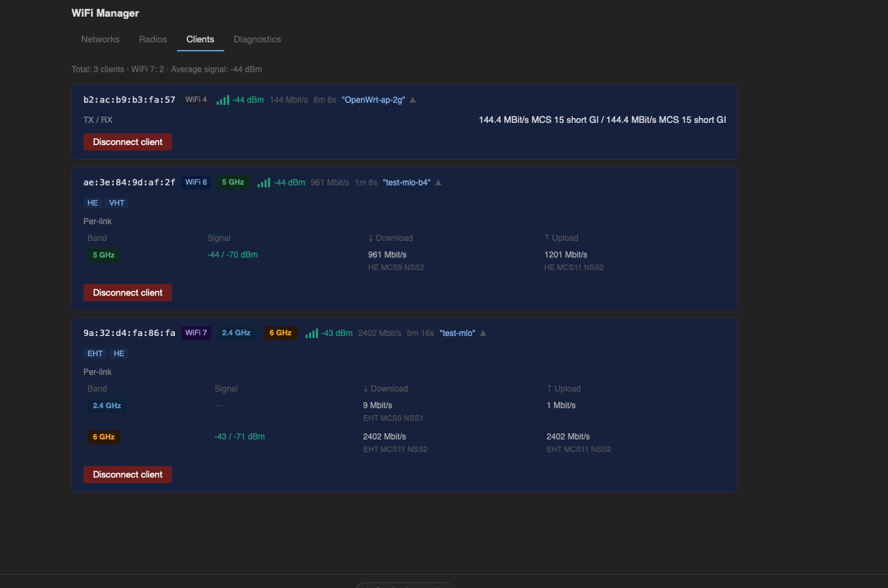Open the "test-mlo-b4" network link
This screenshot has width=888, height=588.
[406, 183]
